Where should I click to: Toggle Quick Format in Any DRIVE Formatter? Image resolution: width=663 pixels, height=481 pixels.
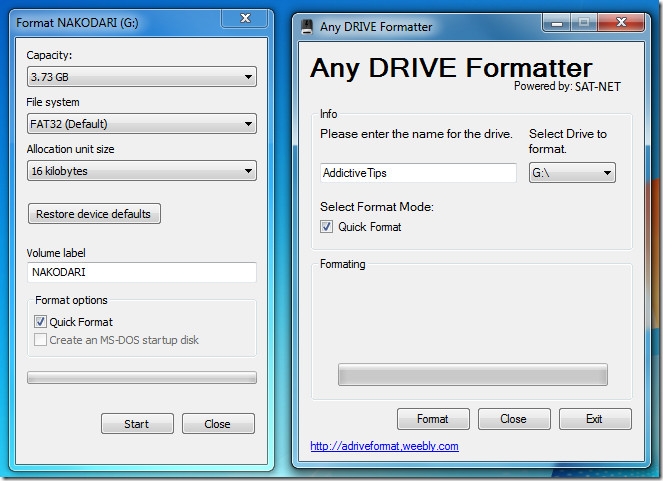[x=326, y=227]
